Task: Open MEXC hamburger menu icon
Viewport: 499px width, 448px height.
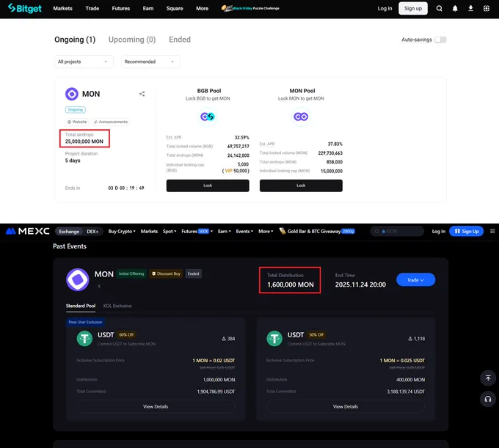Action: (x=492, y=231)
